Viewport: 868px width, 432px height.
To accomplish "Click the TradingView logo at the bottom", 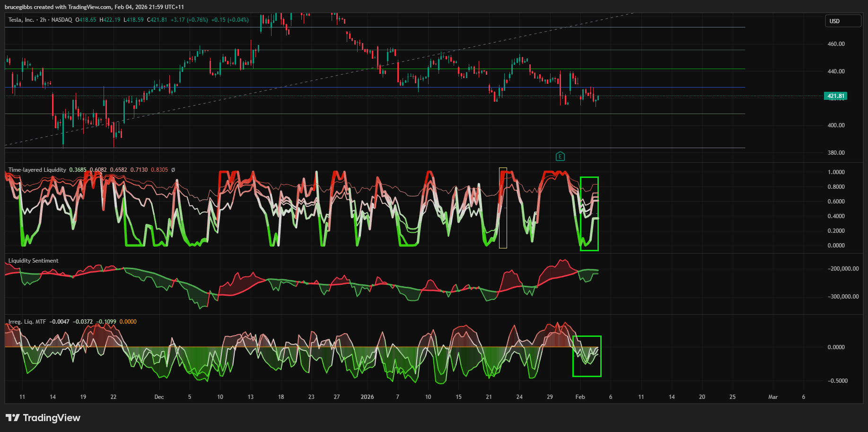I will (x=43, y=418).
